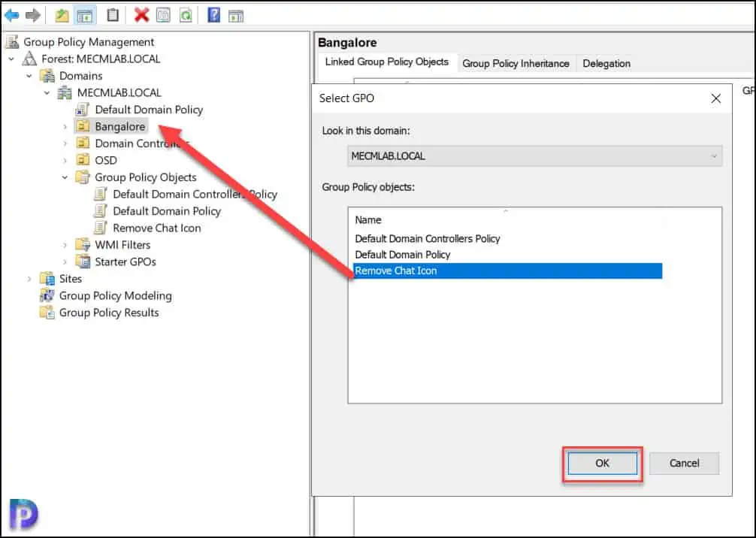Select Default Domain Policy under Group Policy Objects

click(167, 211)
